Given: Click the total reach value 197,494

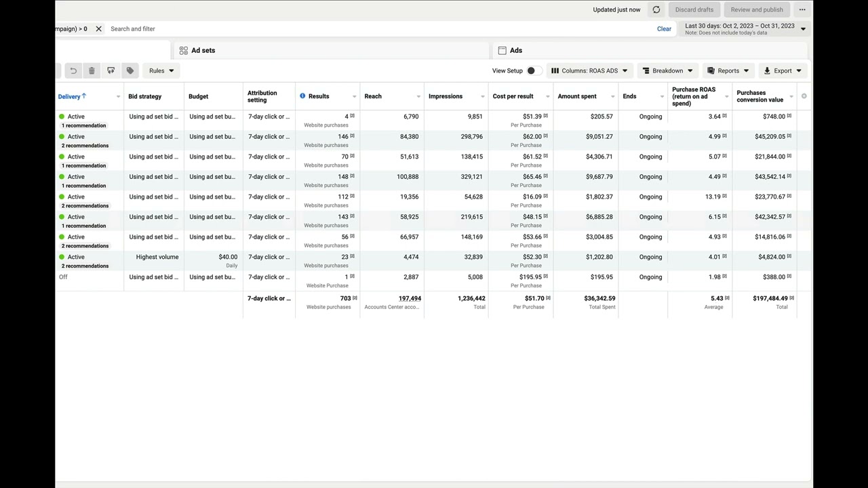Looking at the screenshot, I should point(410,298).
